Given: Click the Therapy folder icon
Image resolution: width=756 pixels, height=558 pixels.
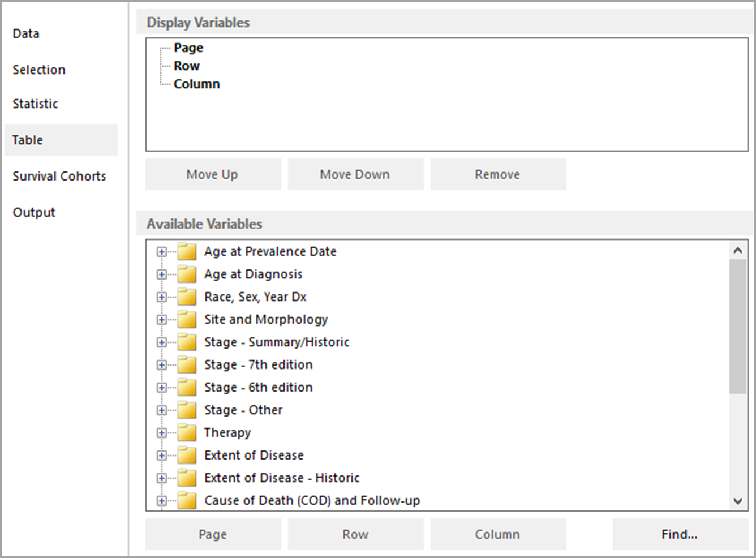Looking at the screenshot, I should coord(187,433).
